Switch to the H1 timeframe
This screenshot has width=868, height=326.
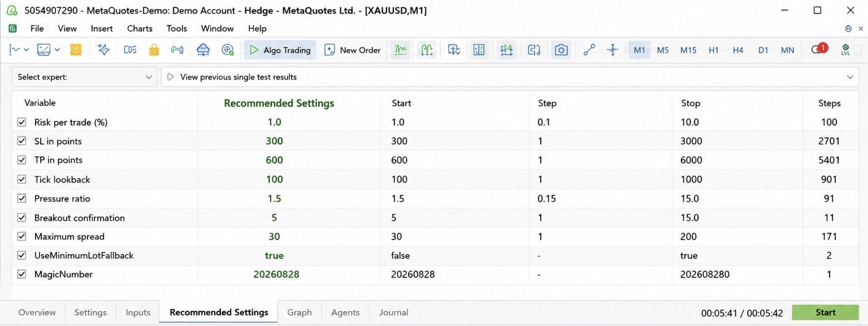coord(714,50)
